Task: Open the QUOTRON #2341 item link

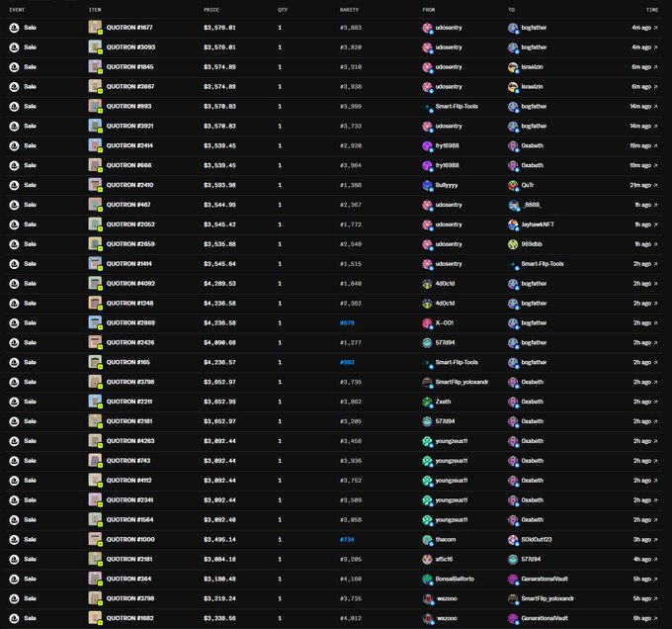Action: 129,500
